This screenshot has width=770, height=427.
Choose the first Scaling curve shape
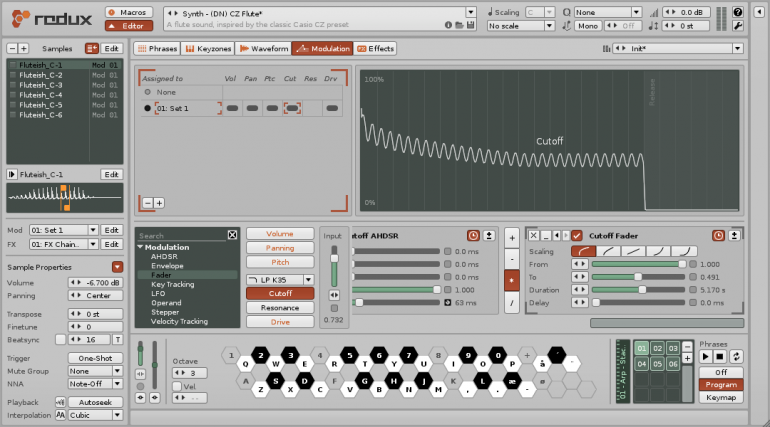click(x=582, y=251)
